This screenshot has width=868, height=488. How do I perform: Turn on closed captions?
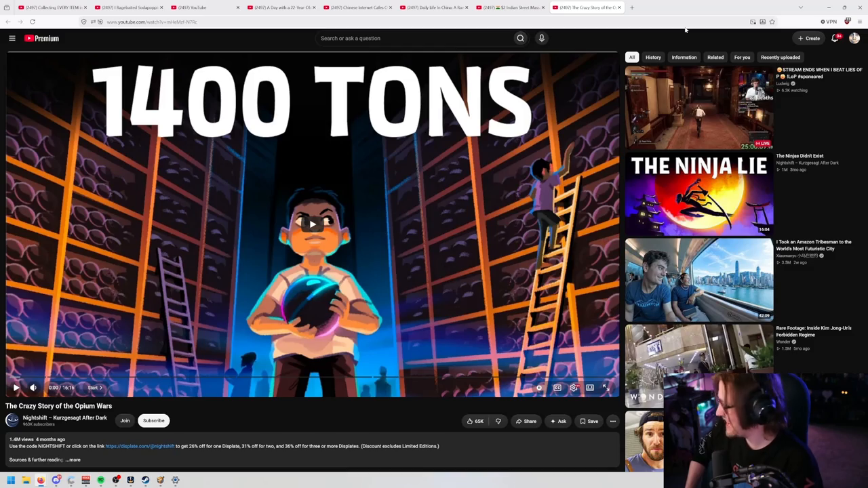point(557,388)
